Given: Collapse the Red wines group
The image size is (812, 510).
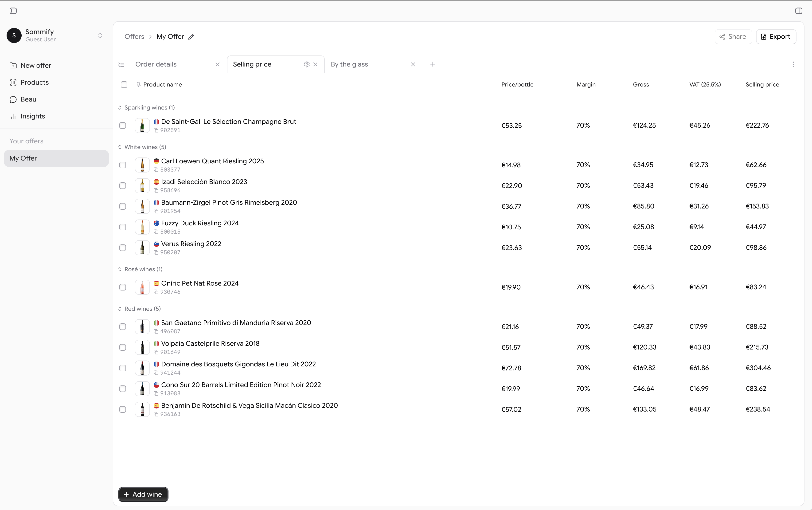Looking at the screenshot, I should pyautogui.click(x=120, y=309).
